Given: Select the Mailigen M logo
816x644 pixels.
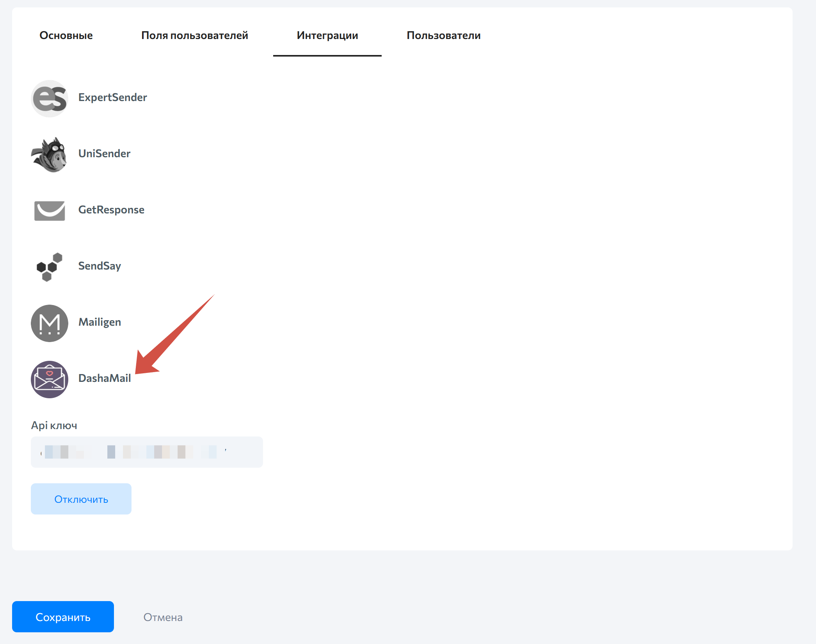Looking at the screenshot, I should [x=50, y=323].
